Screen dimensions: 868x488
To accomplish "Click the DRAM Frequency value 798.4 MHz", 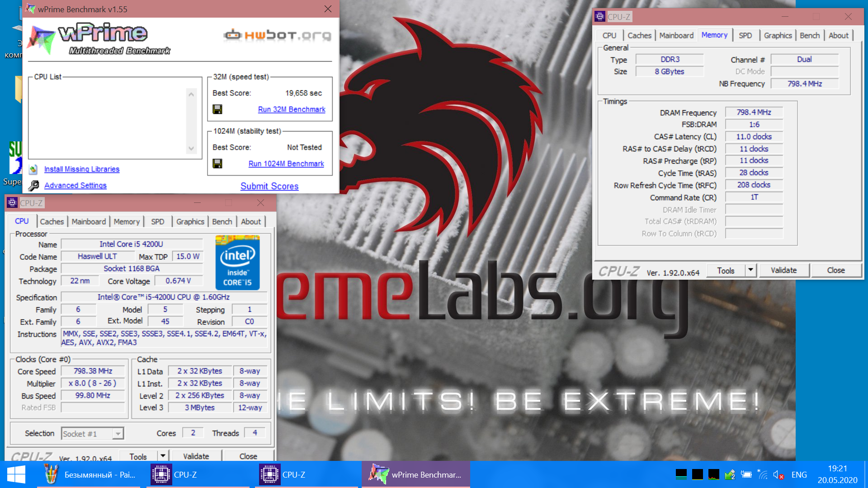I will pos(754,112).
